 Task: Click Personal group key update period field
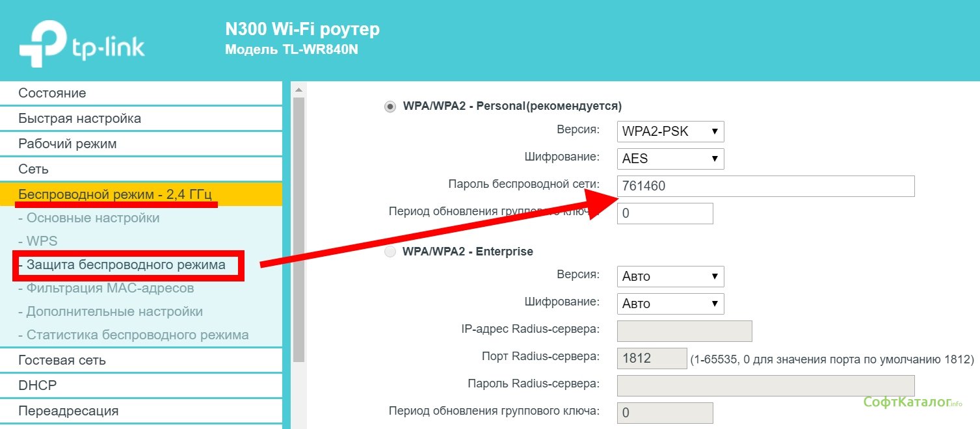pos(665,213)
